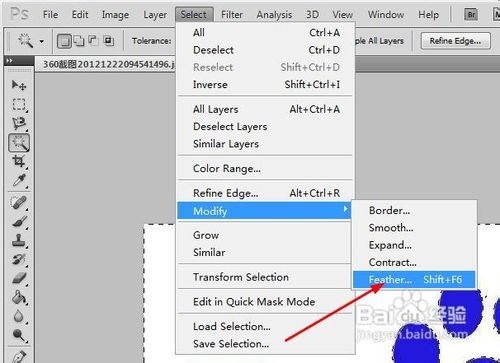Image resolution: width=500 pixels, height=363 pixels.
Task: Choose Edit in Quick Mask Mode
Action: [265, 302]
